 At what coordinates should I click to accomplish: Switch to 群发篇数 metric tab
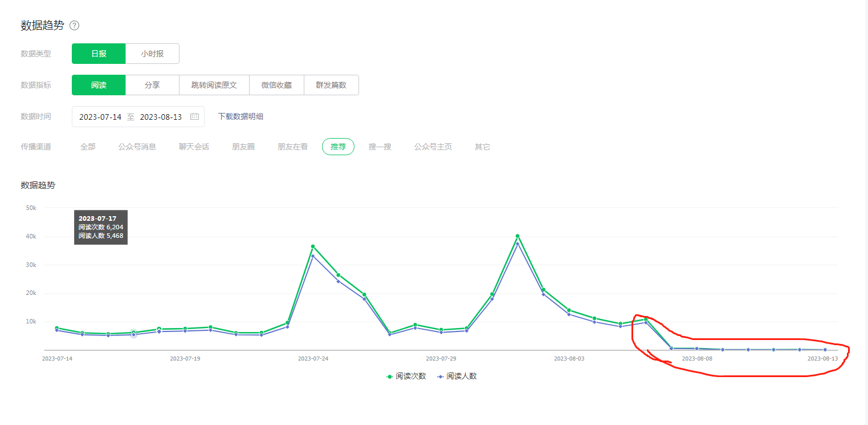point(331,85)
